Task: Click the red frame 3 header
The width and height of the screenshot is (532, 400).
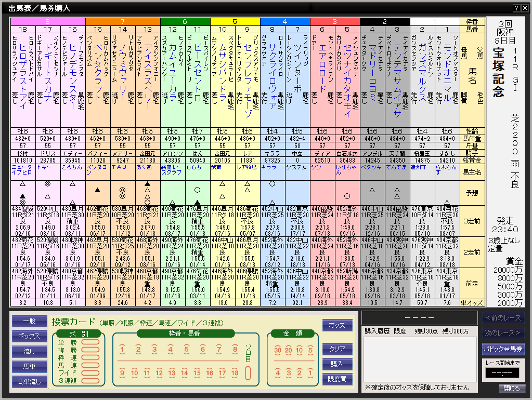Action: tap(335, 22)
